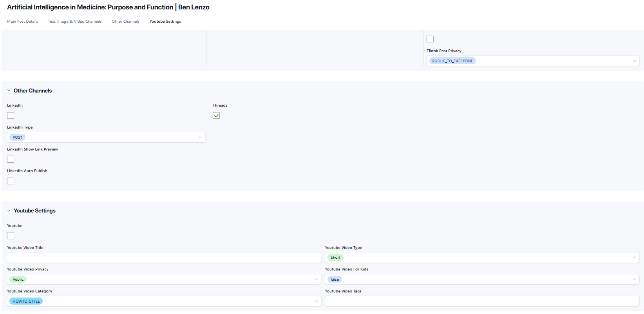Collapse the Youtube Settings section chevron
The image size is (644, 314).
click(9, 211)
